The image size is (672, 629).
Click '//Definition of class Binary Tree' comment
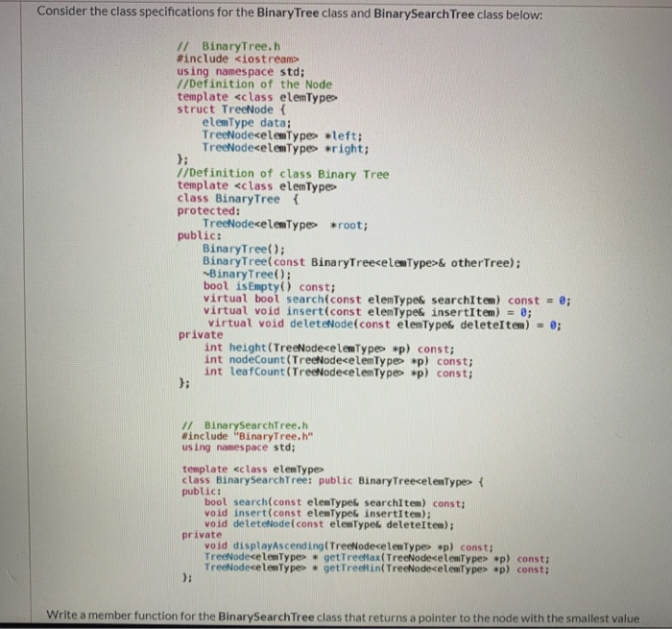click(x=283, y=174)
